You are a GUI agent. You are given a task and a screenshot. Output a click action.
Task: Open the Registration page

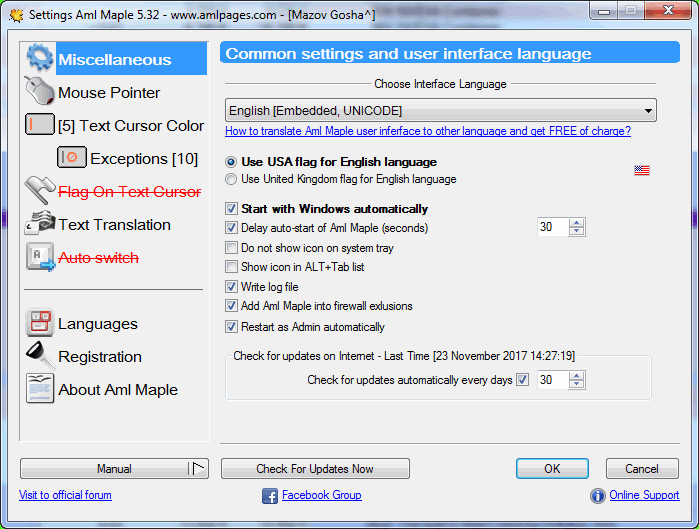[x=100, y=357]
